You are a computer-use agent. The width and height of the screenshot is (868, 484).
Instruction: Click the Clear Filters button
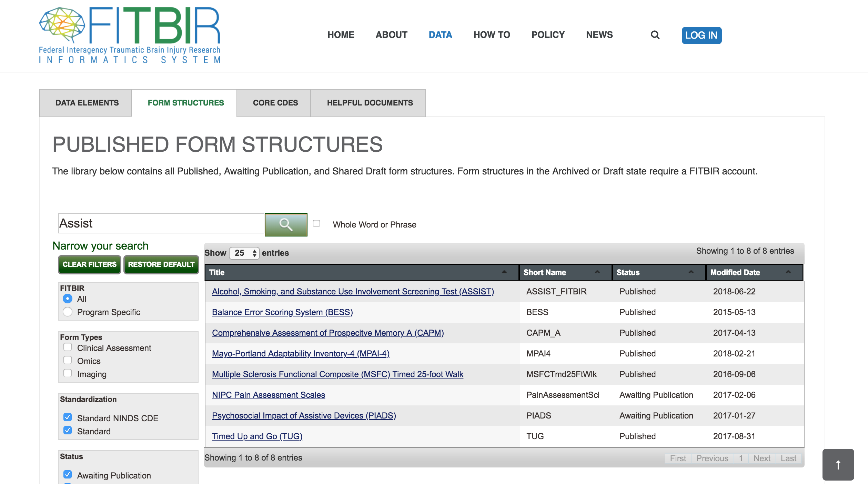90,264
